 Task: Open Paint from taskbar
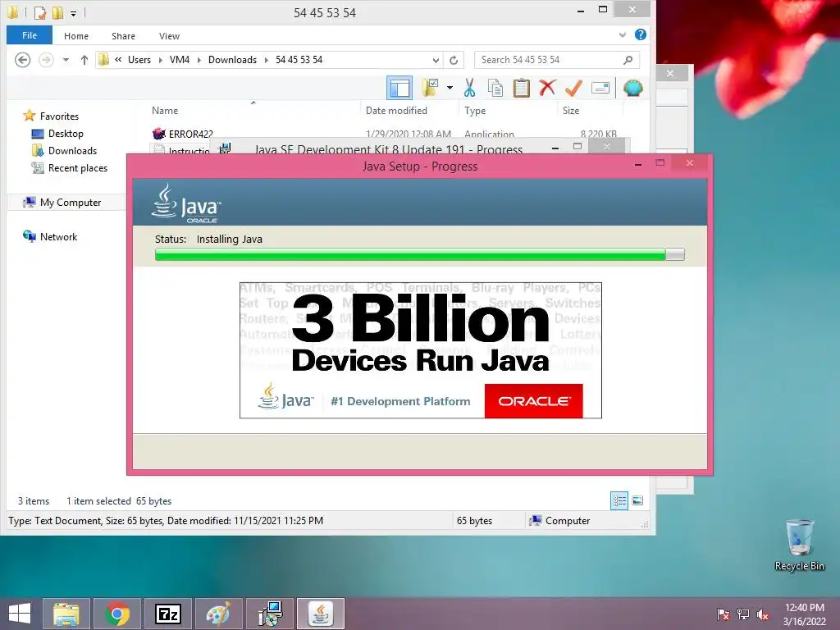point(218,614)
